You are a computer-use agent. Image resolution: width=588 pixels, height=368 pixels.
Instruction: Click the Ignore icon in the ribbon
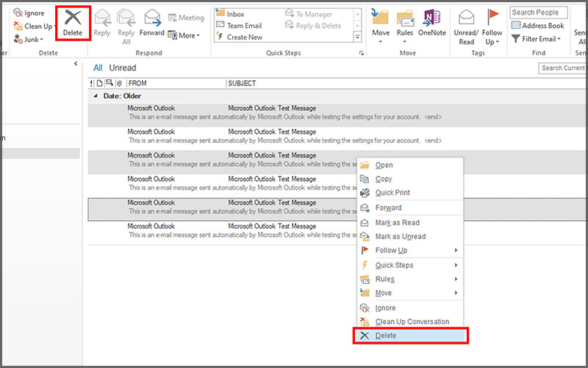click(x=18, y=13)
